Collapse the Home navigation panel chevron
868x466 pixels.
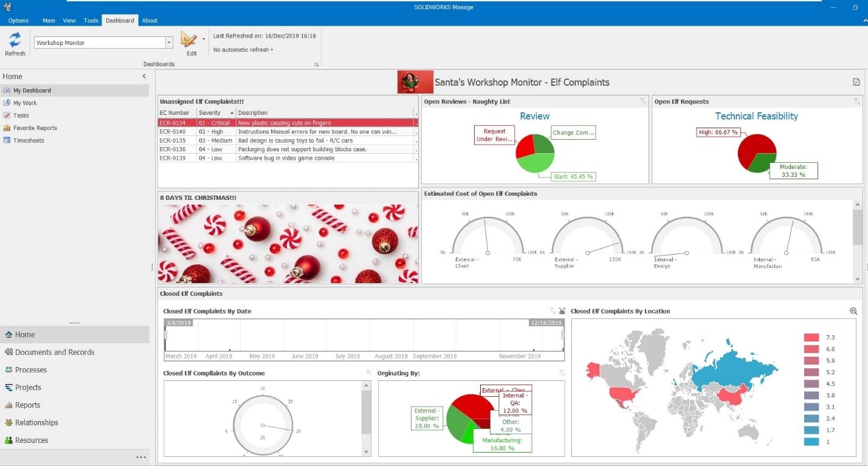(x=144, y=77)
